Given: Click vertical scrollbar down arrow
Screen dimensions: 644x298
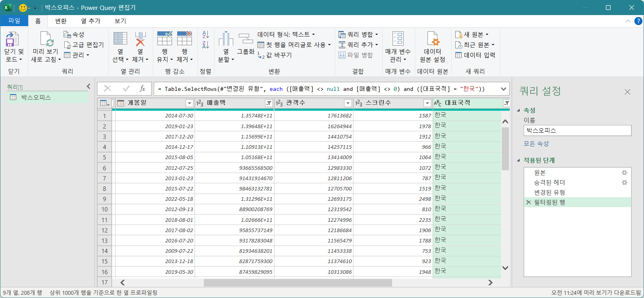Looking at the screenshot, I should [x=505, y=268].
